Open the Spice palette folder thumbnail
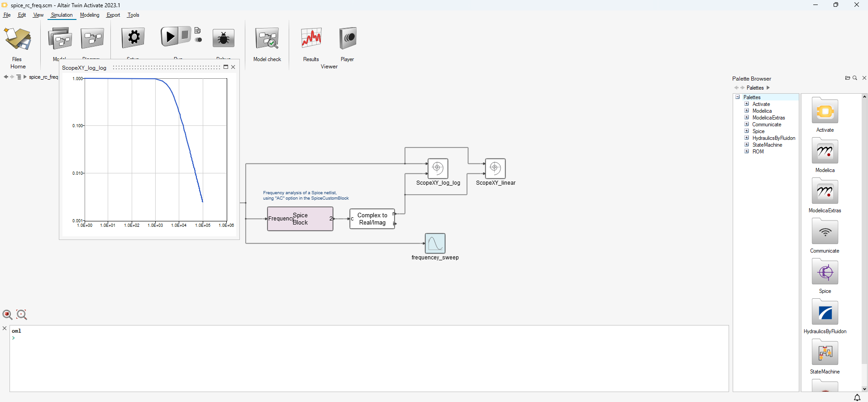This screenshot has width=868, height=402. 825,272
